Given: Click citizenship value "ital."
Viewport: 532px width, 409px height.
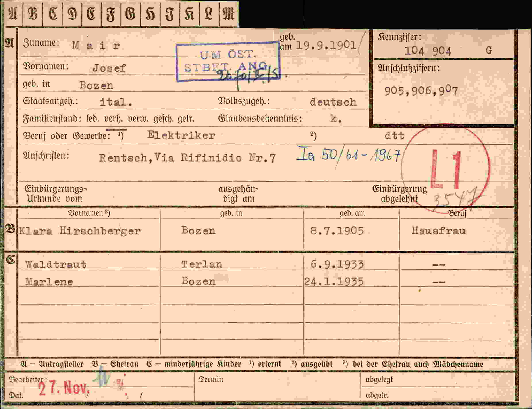Looking at the screenshot, I should [x=116, y=102].
